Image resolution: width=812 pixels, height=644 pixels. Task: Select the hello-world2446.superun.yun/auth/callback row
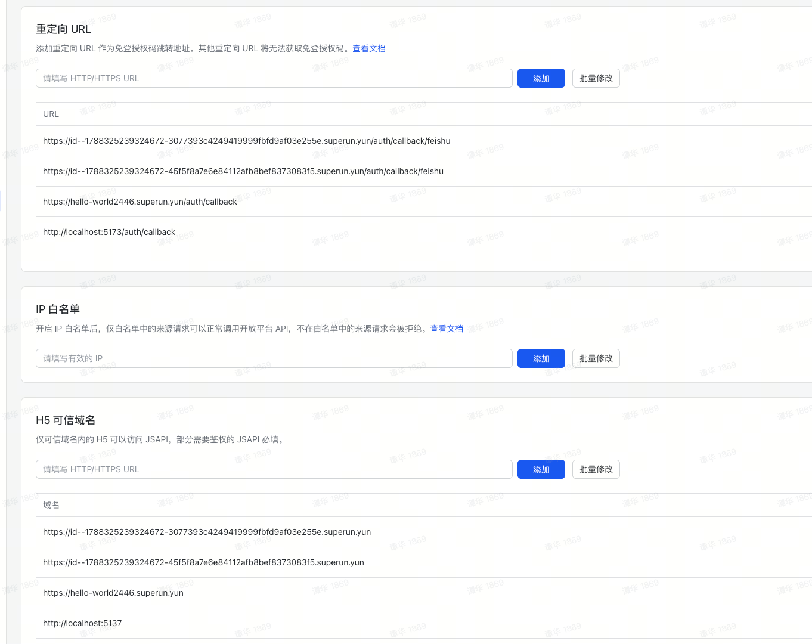(140, 202)
